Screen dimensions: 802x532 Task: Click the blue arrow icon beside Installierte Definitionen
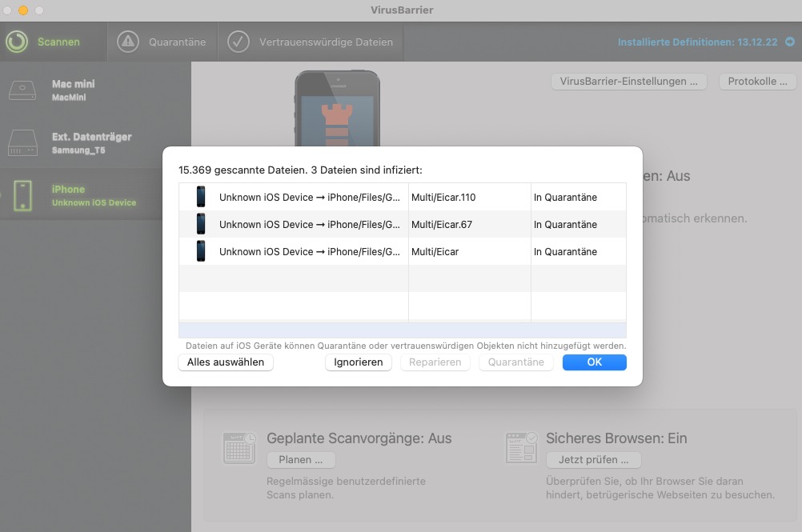tap(790, 42)
